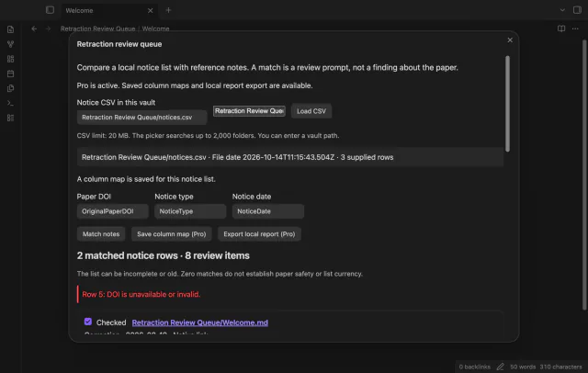
Task: Click the 50 words status entry
Action: (x=523, y=367)
